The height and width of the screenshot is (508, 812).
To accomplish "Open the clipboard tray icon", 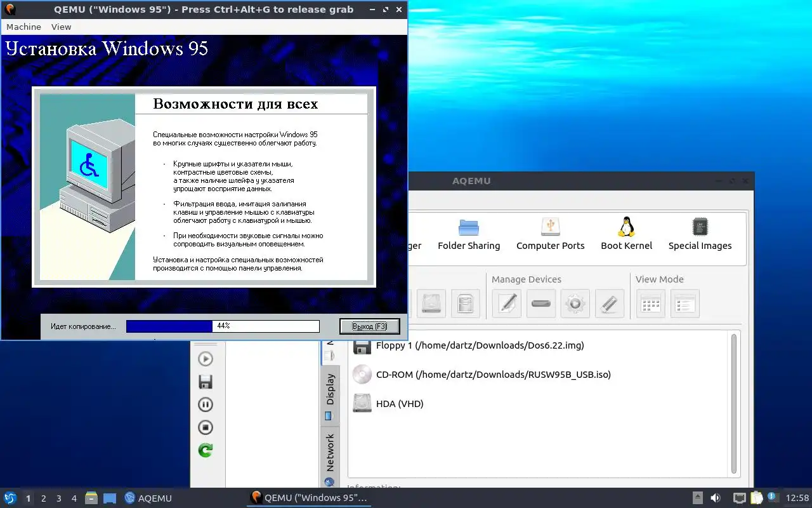I will pyautogui.click(x=756, y=498).
